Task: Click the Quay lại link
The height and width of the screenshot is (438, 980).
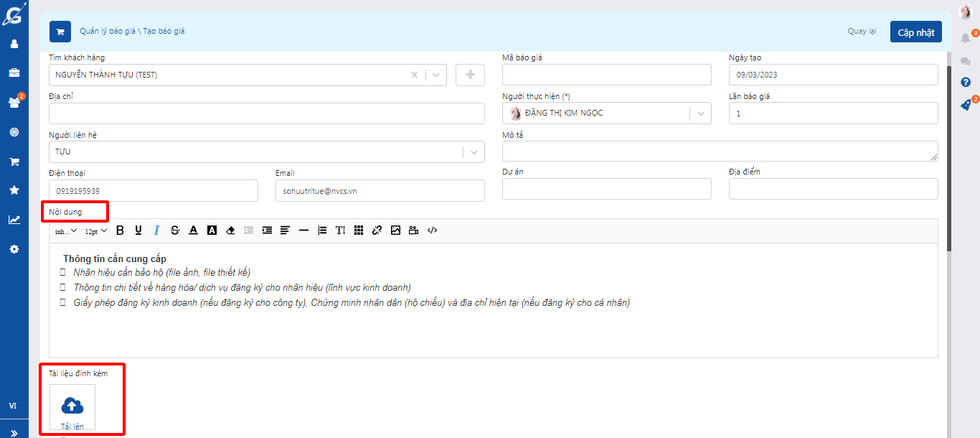Action: pyautogui.click(x=862, y=32)
